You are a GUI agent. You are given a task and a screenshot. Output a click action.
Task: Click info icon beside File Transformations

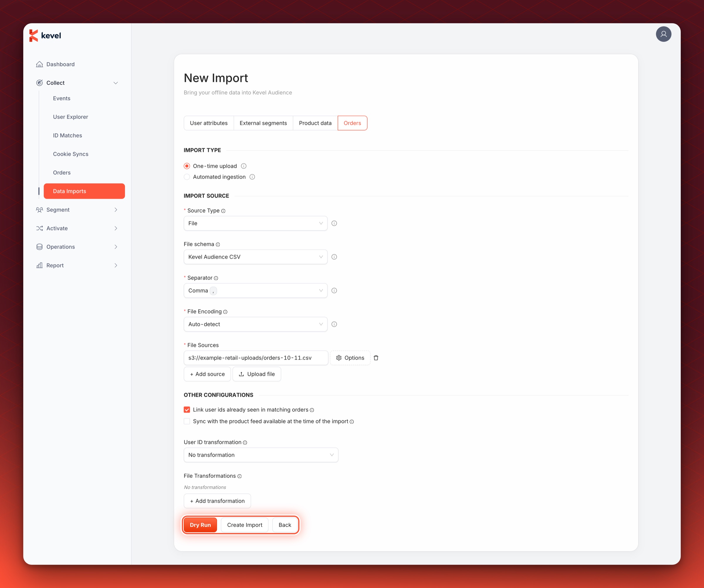click(239, 476)
